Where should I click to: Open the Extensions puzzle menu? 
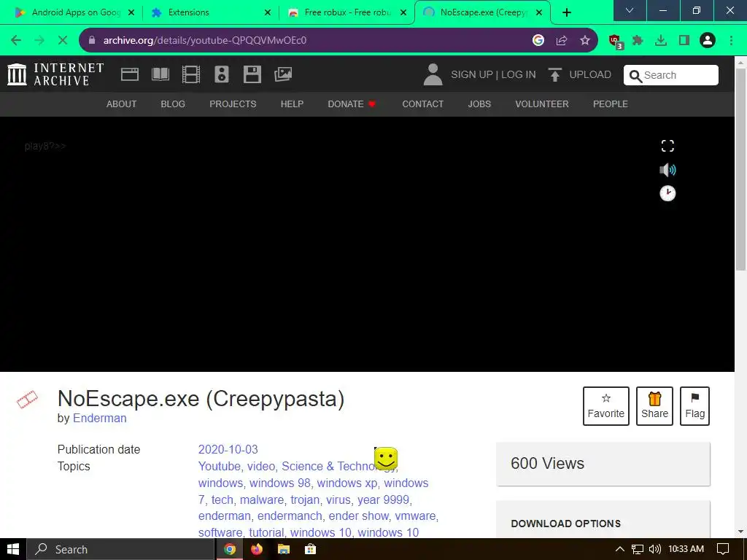(638, 41)
